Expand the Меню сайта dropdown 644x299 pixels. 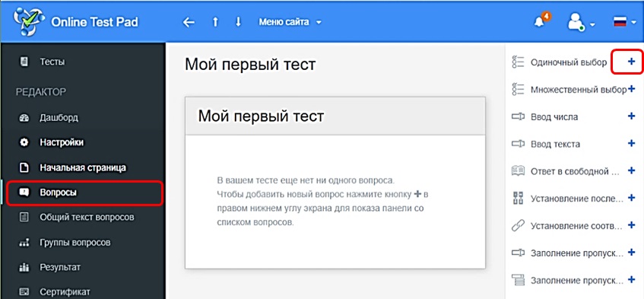[290, 22]
